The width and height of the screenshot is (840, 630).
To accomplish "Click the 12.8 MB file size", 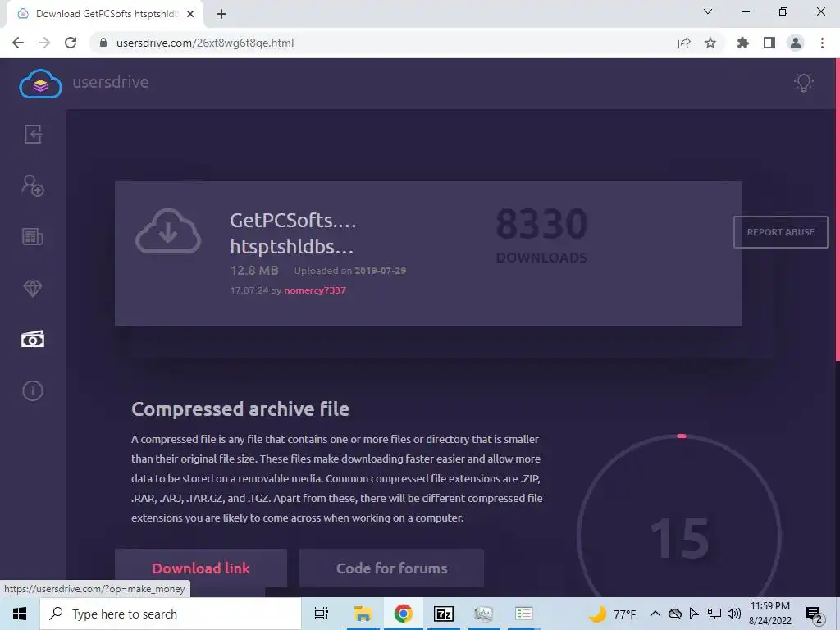I will click(254, 271).
